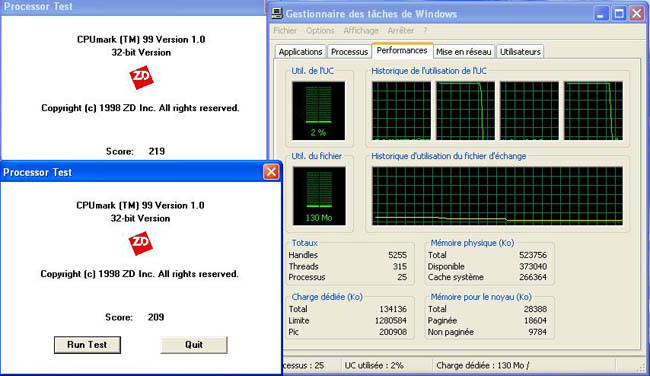Click the Mémoire physique (Ko) heading
The height and width of the screenshot is (376, 650).
(472, 243)
